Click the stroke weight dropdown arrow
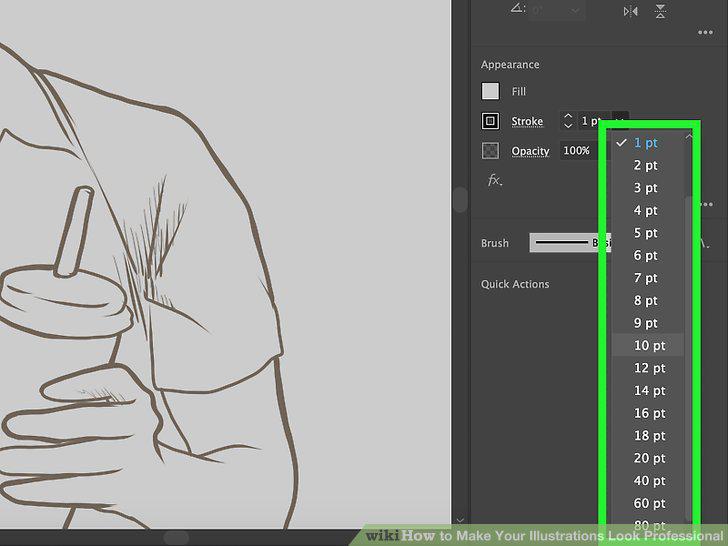The image size is (728, 546). [x=620, y=120]
